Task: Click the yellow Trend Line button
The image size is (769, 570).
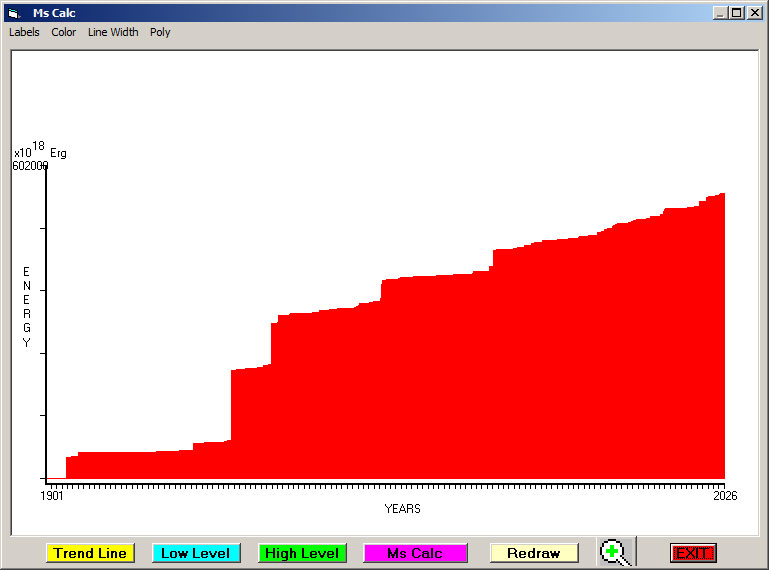Action: [90, 553]
